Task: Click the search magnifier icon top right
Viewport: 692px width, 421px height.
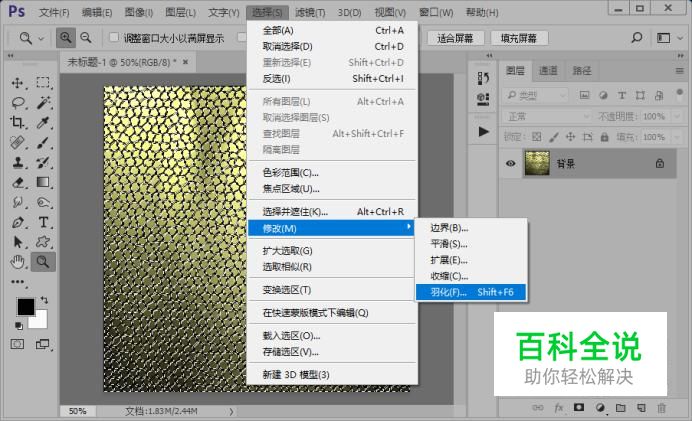Action: tap(636, 38)
